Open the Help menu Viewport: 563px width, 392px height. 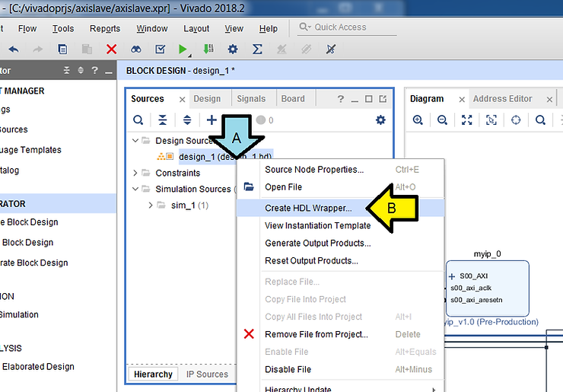tap(269, 28)
